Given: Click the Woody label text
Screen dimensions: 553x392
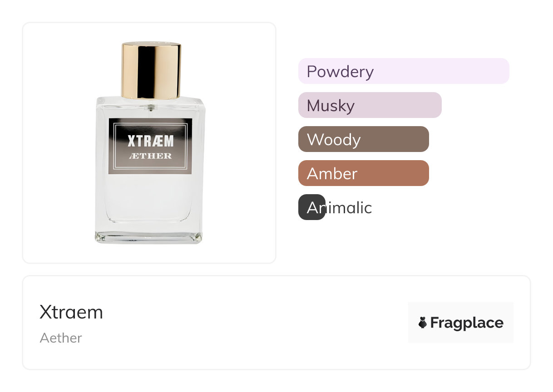Looking at the screenshot, I should (x=334, y=140).
